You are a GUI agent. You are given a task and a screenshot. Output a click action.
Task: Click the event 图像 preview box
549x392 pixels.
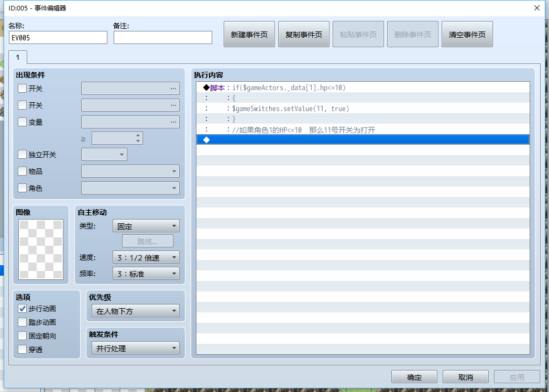point(41,249)
